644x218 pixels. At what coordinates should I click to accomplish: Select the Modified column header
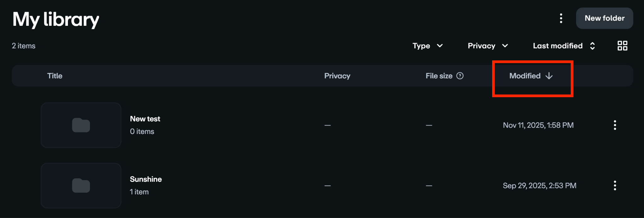pyautogui.click(x=525, y=75)
